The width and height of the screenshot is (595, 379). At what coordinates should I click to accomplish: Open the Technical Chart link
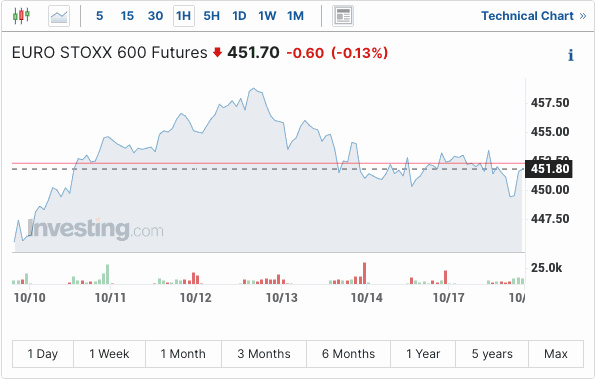tap(534, 16)
